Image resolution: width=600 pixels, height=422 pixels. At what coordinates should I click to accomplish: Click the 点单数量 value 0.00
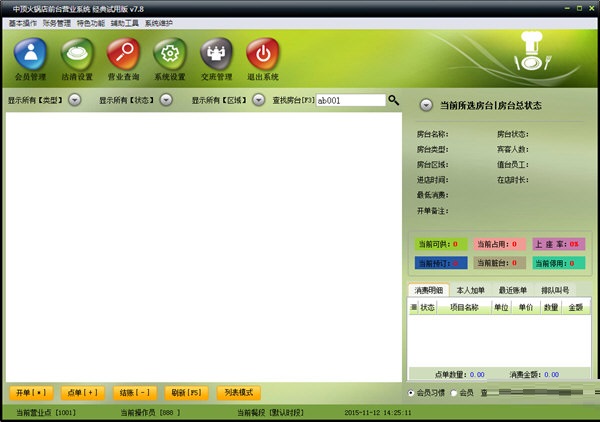coord(477,375)
